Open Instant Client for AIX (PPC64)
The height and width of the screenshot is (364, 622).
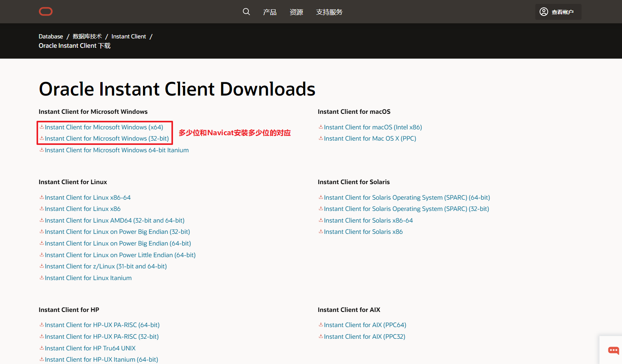[x=365, y=325]
